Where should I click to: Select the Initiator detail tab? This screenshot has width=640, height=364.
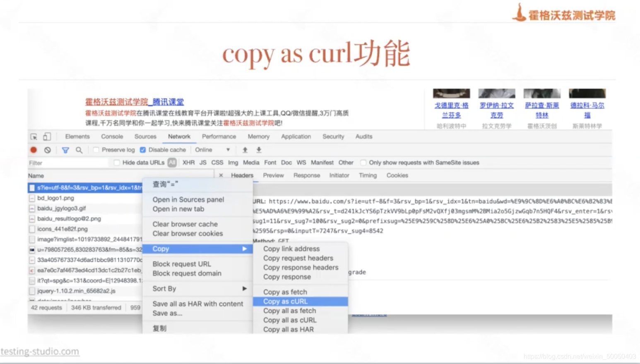coord(339,175)
